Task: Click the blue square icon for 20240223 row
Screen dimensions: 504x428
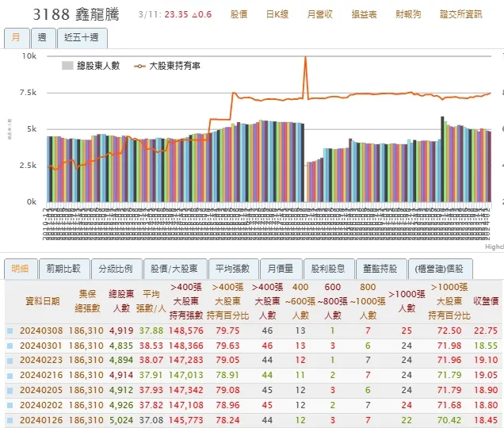Action: point(10,360)
